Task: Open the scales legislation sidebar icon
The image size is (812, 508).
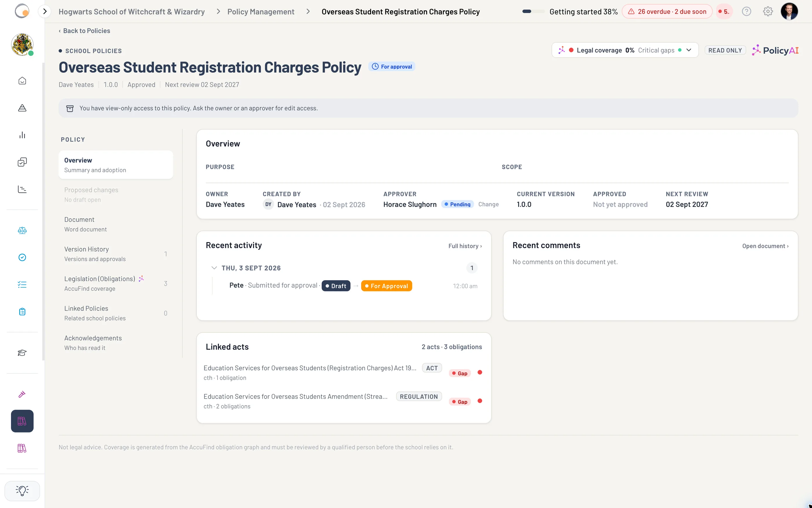Action: (x=22, y=230)
